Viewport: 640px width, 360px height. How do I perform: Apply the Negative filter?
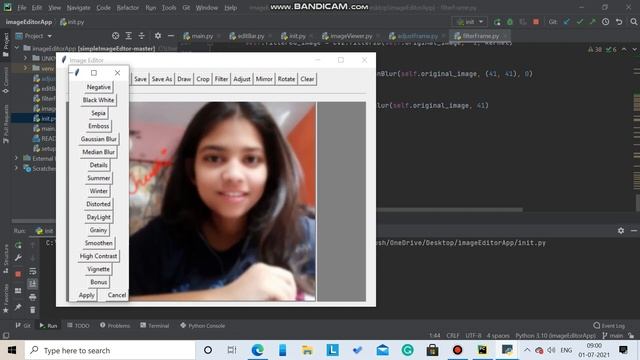(x=98, y=87)
